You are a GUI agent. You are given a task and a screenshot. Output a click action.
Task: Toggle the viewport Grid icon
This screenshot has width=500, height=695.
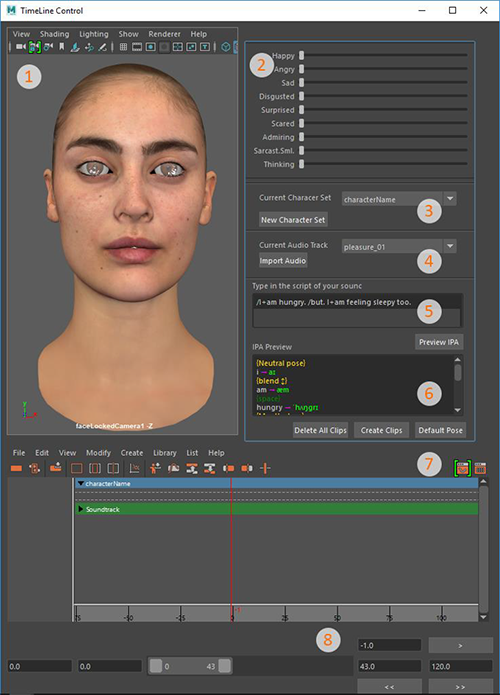124,47
